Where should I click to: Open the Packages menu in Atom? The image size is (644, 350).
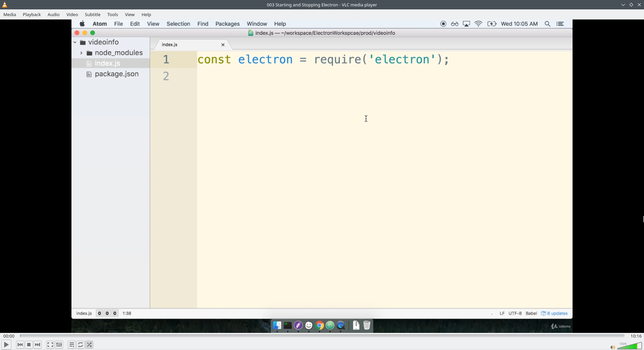[x=227, y=24]
